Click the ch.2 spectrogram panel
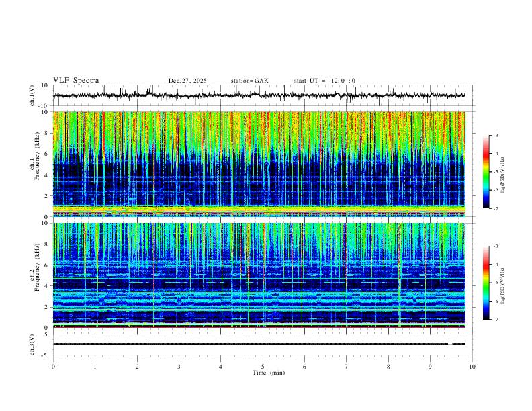Image resolution: width=532 pixels, height=411 pixels. tap(259, 275)
